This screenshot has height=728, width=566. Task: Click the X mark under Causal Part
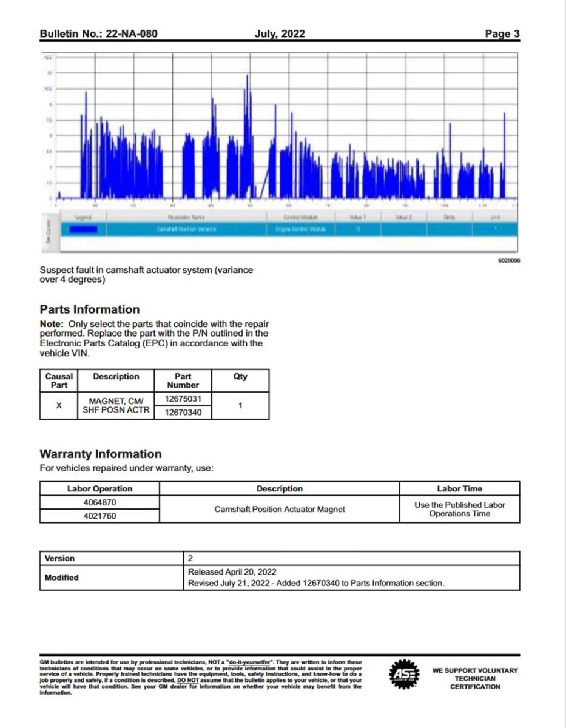click(59, 405)
